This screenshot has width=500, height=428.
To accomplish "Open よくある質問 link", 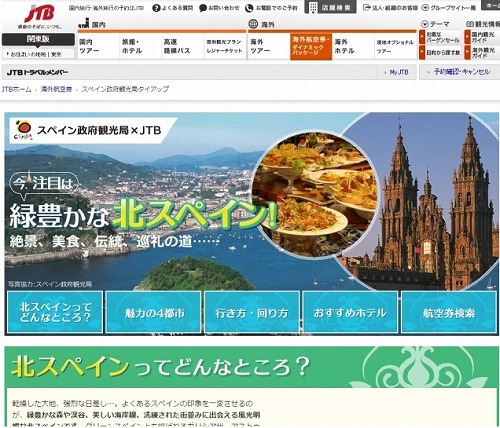I will [177, 8].
